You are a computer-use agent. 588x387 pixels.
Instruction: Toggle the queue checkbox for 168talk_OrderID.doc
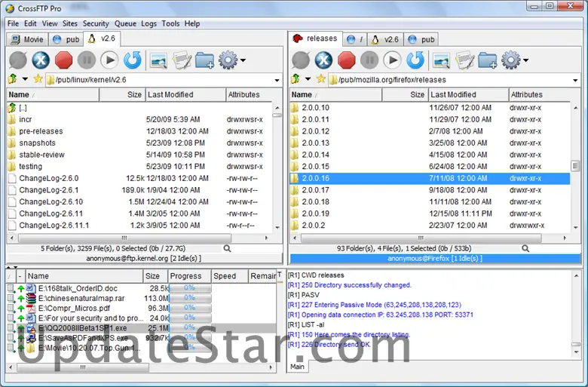pos(11,288)
